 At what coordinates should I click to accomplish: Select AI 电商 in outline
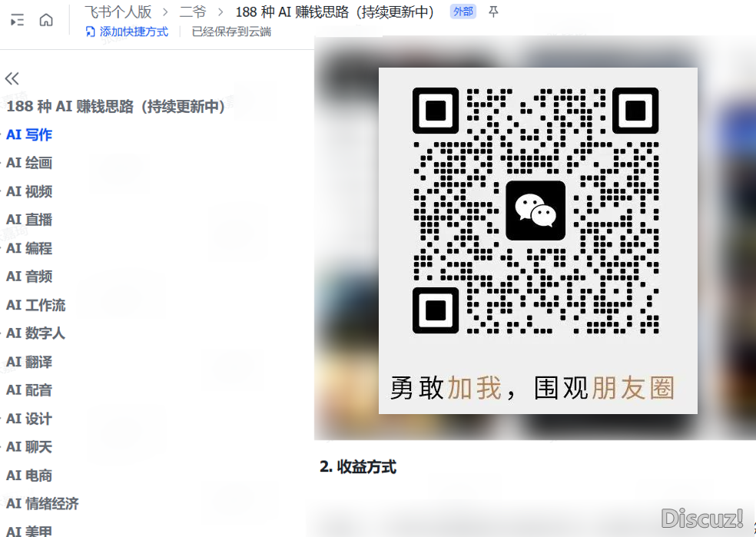[x=29, y=476]
